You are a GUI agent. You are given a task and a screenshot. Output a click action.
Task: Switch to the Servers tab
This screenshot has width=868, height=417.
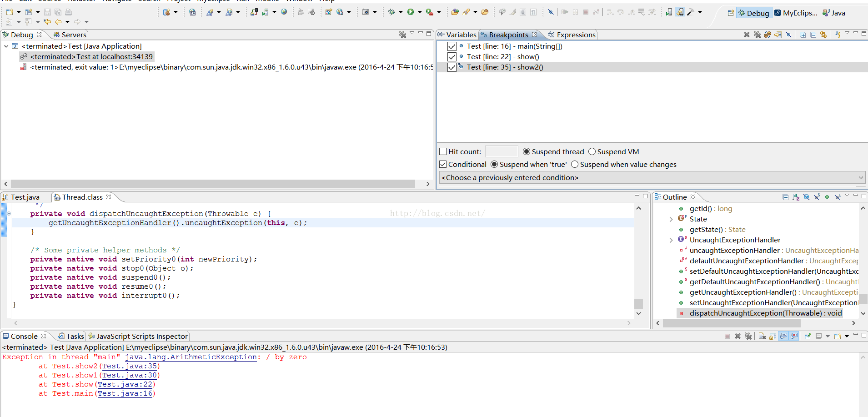tap(70, 35)
